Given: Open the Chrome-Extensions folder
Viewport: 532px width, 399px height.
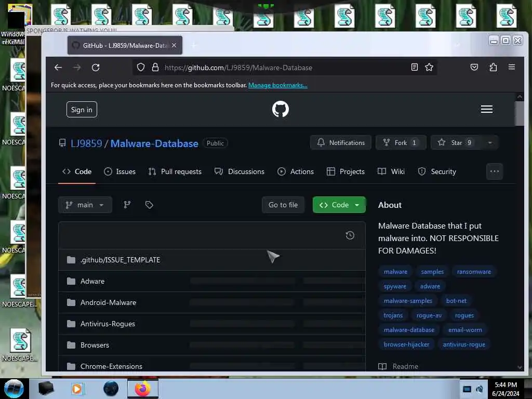Looking at the screenshot, I should [111, 366].
